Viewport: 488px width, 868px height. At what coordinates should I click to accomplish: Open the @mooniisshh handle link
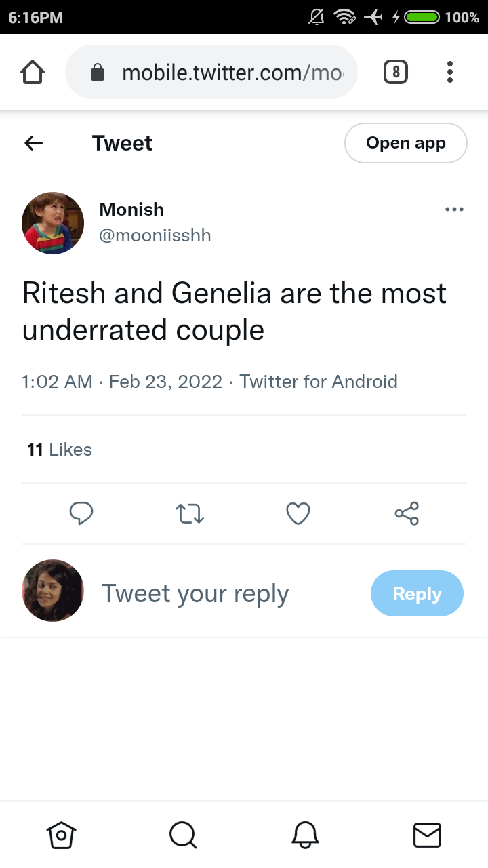(155, 235)
